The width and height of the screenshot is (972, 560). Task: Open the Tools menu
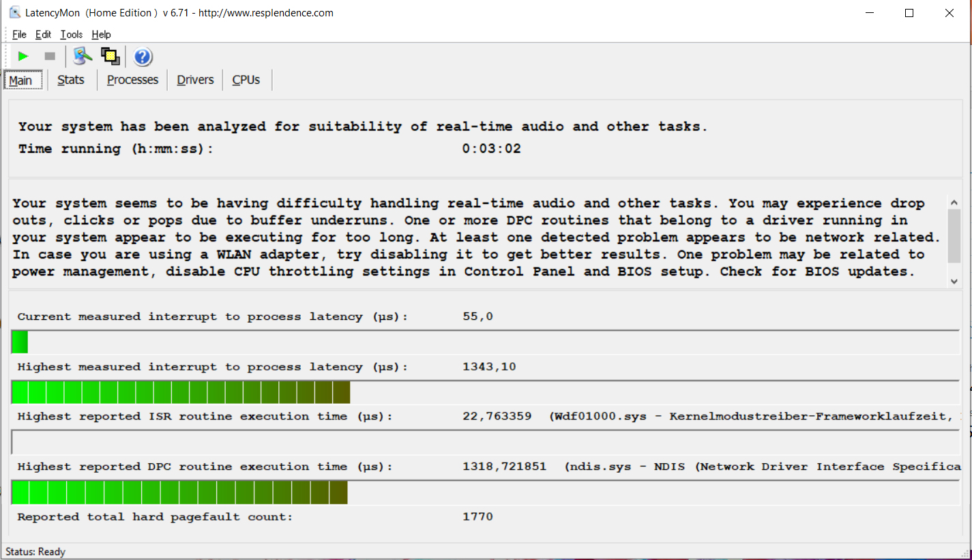coord(71,34)
